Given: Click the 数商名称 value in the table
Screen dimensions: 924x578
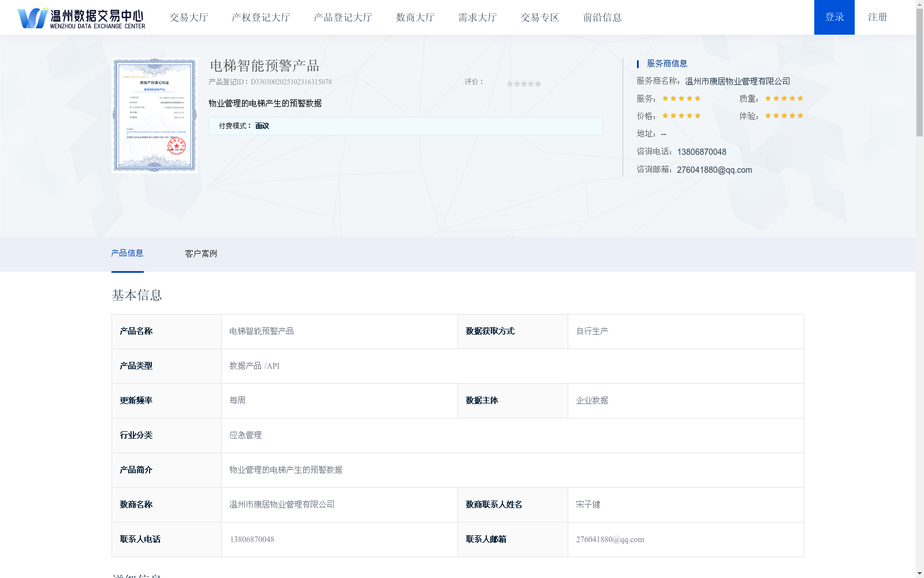Looking at the screenshot, I should pos(282,505).
